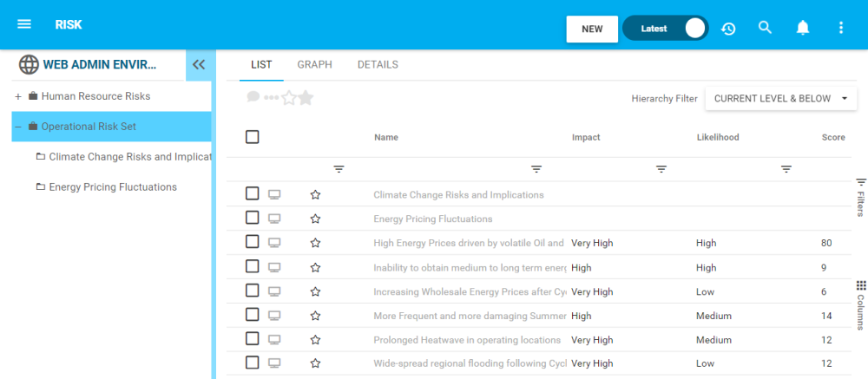
Task: Star the Prolonged Heatwave row
Action: point(316,340)
